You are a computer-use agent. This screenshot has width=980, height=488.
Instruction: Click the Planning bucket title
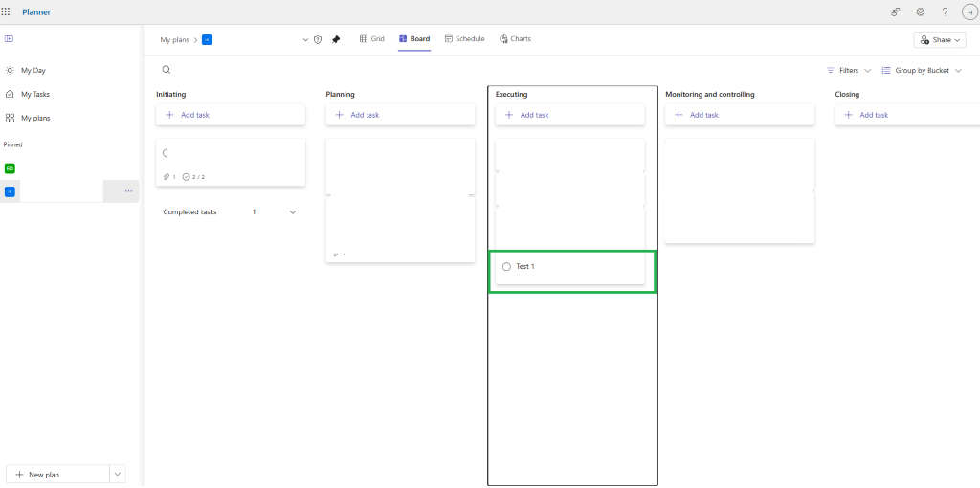click(x=340, y=95)
